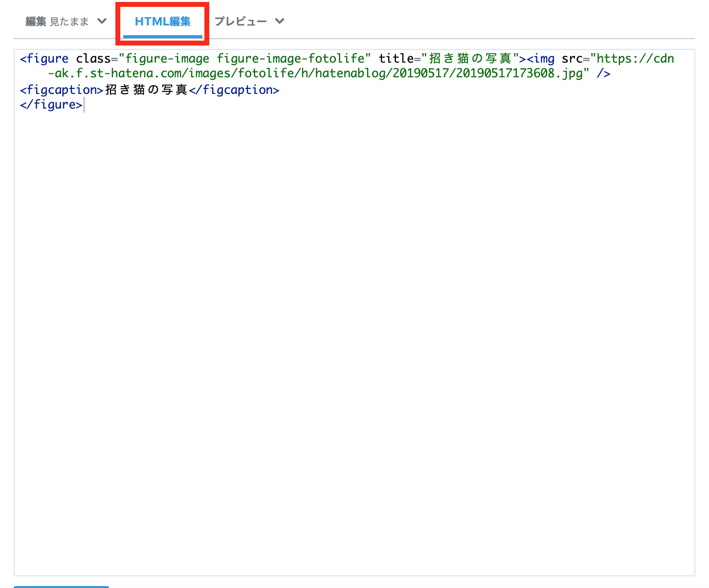Select the HTML編集 tab

coord(163,22)
